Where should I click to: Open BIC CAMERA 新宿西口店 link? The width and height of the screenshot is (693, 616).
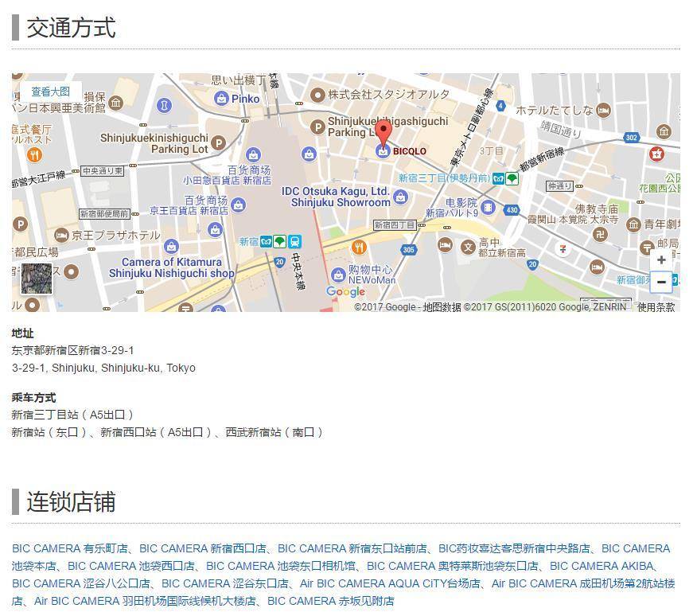[203, 548]
